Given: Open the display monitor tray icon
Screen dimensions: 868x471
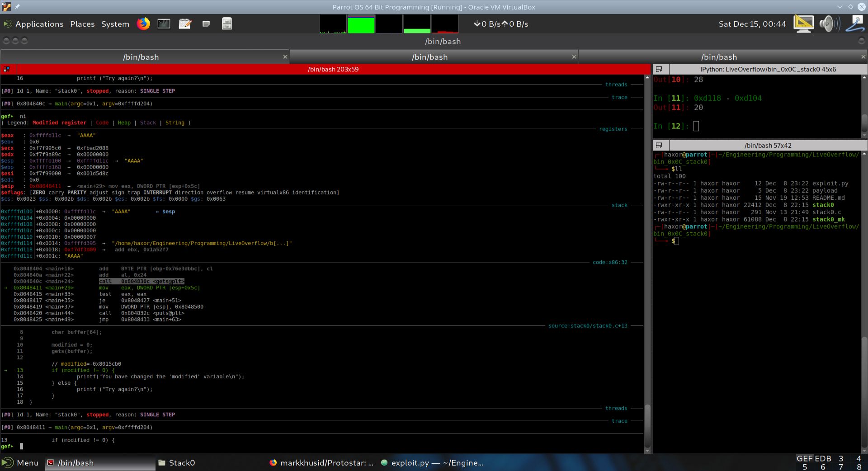Looking at the screenshot, I should pyautogui.click(x=804, y=24).
